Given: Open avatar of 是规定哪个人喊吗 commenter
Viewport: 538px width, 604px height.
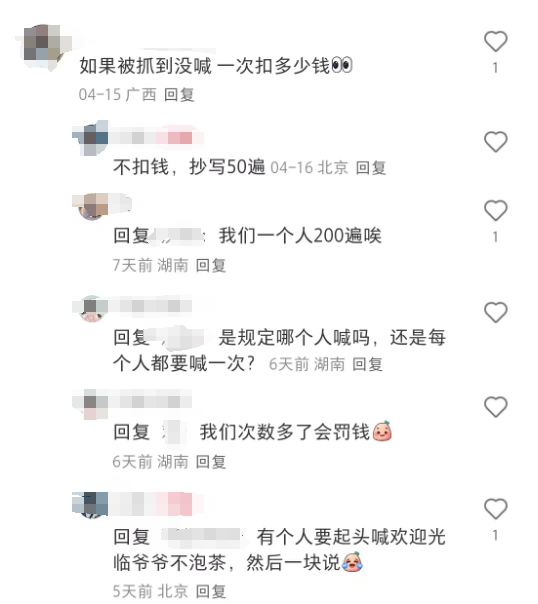Looking at the screenshot, I should (x=91, y=308).
